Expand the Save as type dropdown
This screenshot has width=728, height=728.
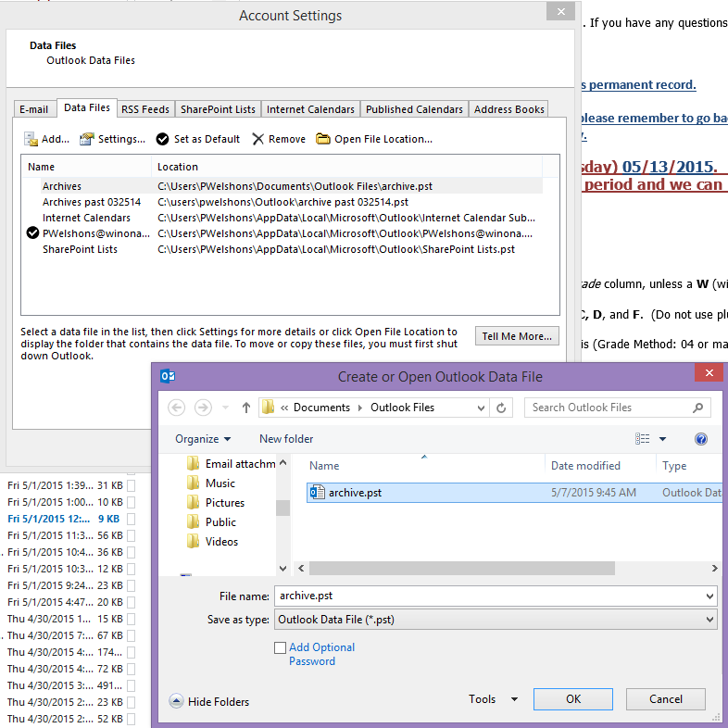[709, 620]
